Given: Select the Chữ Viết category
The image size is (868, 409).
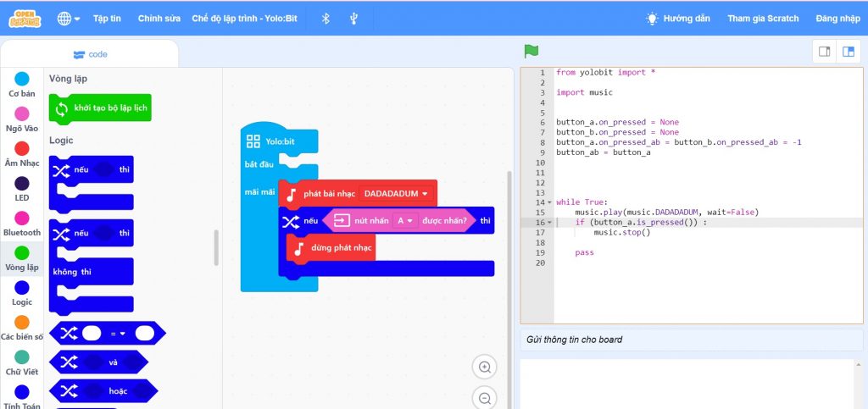Looking at the screenshot, I should [x=21, y=363].
